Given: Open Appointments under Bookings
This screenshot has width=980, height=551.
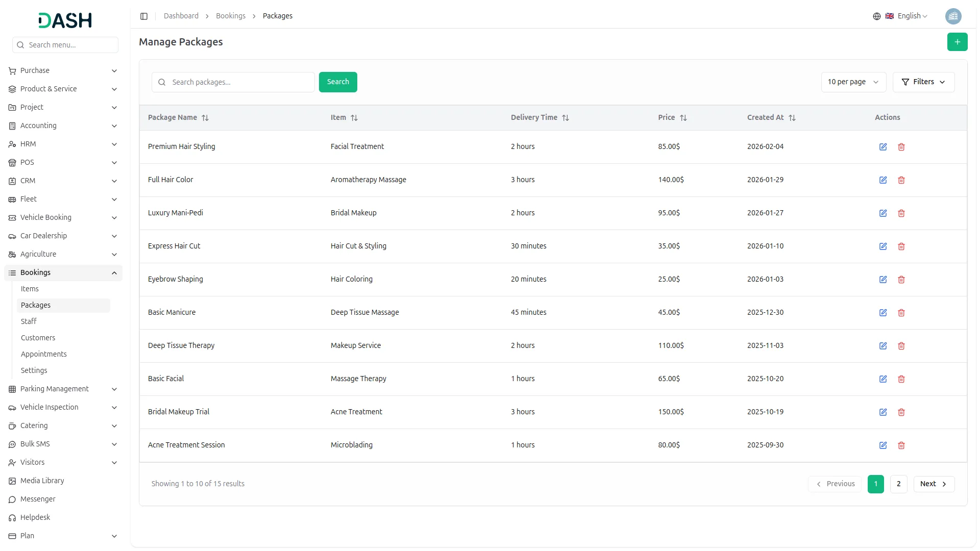Looking at the screenshot, I should click(44, 355).
